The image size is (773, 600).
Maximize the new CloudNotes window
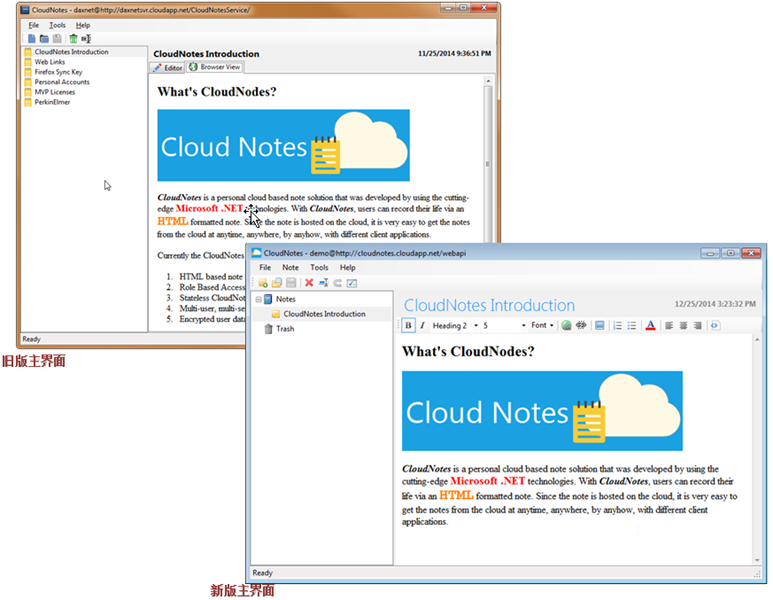tap(730, 253)
